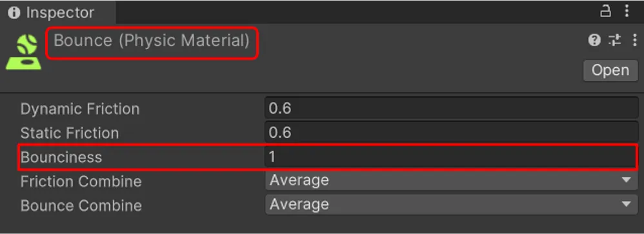Select the Dynamic Friction property label

(x=80, y=109)
